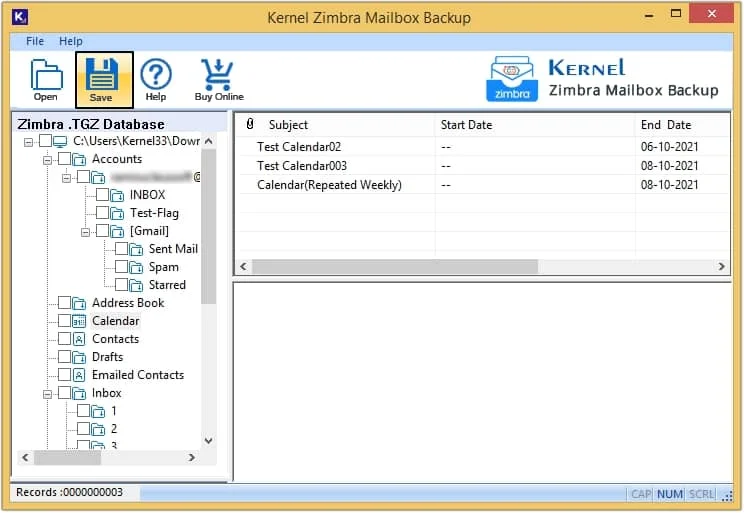
Task: Tick the Accounts checkbox
Action: tap(65, 159)
